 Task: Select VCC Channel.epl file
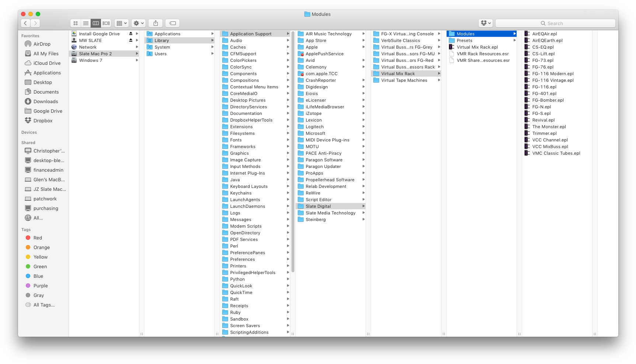coord(546,140)
